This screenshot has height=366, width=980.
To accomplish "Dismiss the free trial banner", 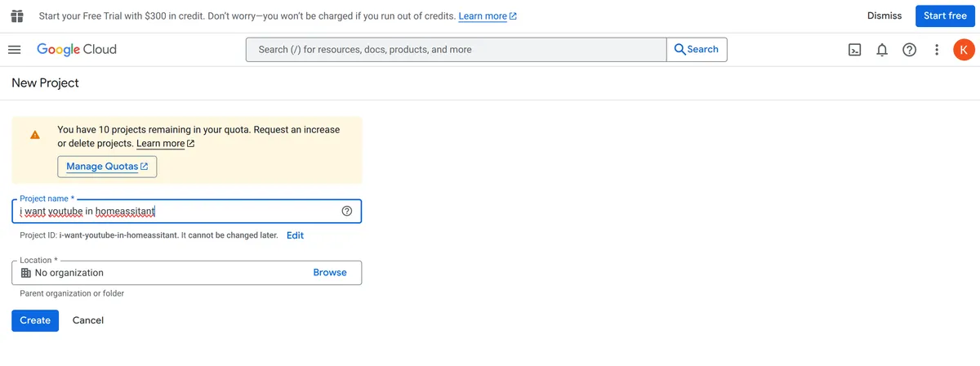I will (884, 16).
